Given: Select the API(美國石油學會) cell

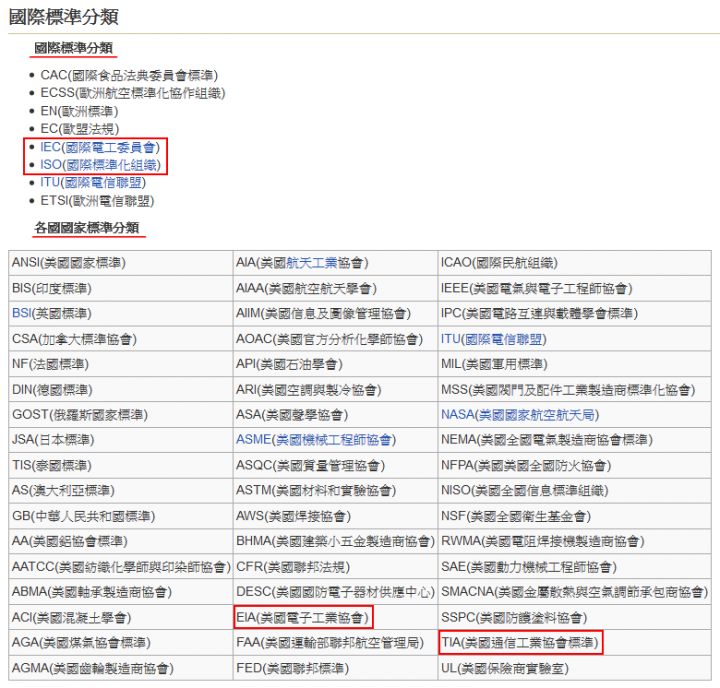Looking at the screenshot, I should pos(336,364).
